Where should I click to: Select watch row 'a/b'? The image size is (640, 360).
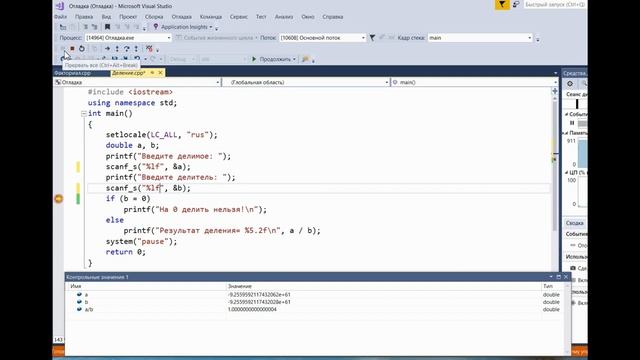(x=314, y=309)
